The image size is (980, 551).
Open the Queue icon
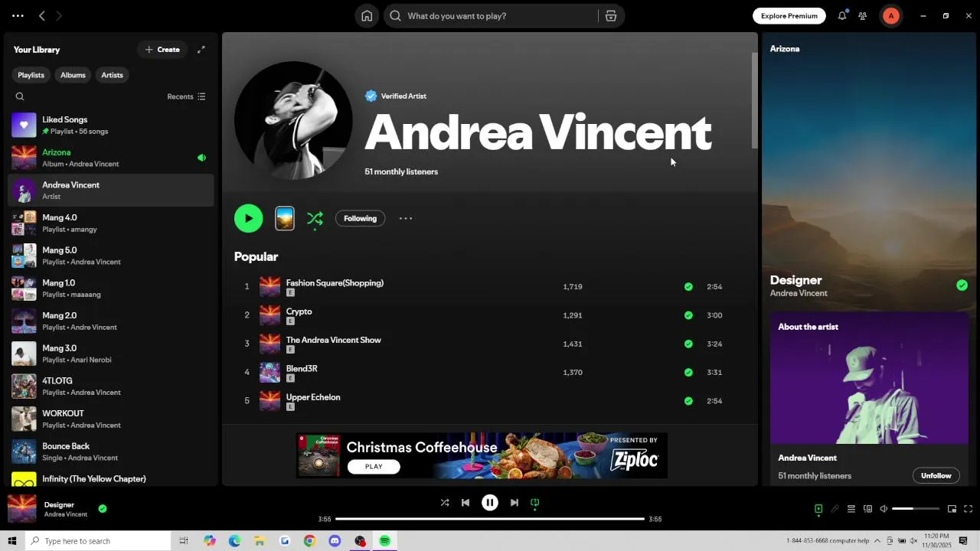[851, 509]
